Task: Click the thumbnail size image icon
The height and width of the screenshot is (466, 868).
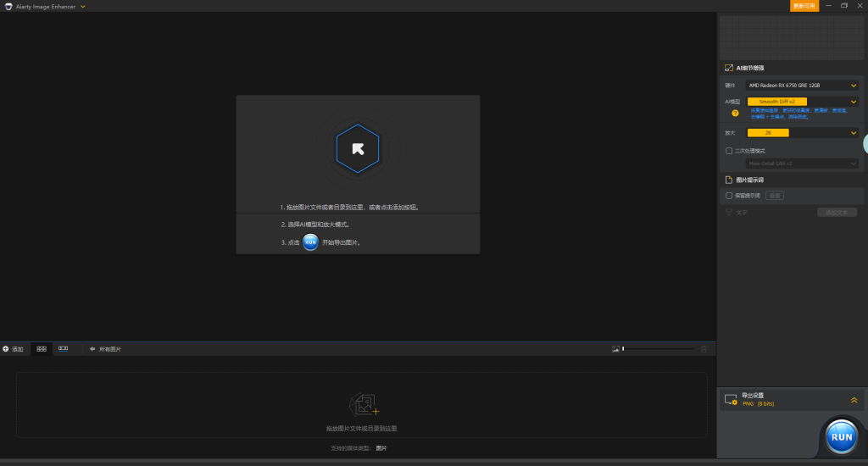Action: tap(616, 349)
